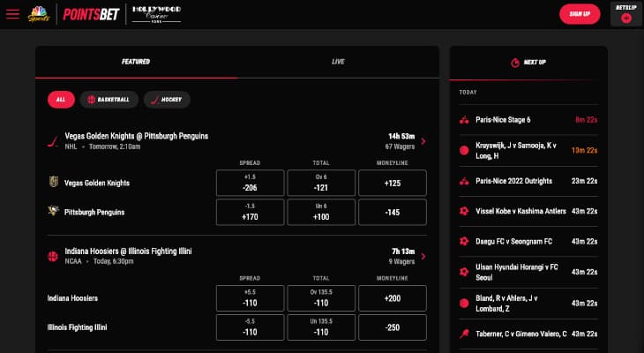Click cycling icon beside Paris-Nice Stage 6
The width and height of the screenshot is (644, 353).
pyautogui.click(x=464, y=120)
